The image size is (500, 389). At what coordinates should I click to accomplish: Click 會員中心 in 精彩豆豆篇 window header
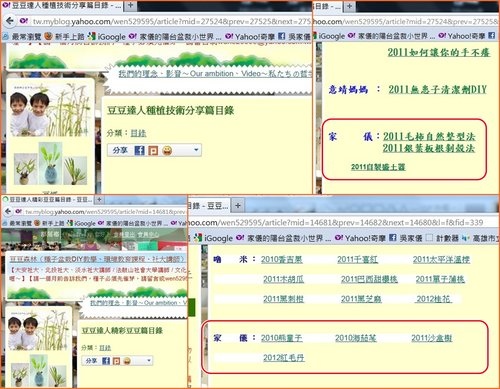click(149, 235)
